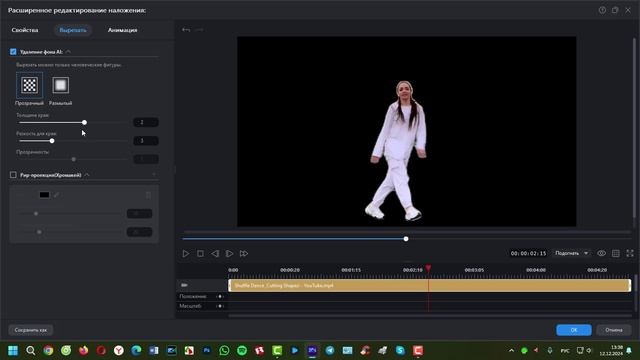Click the Play button under the preview
The width and height of the screenshot is (640, 360).
186,253
